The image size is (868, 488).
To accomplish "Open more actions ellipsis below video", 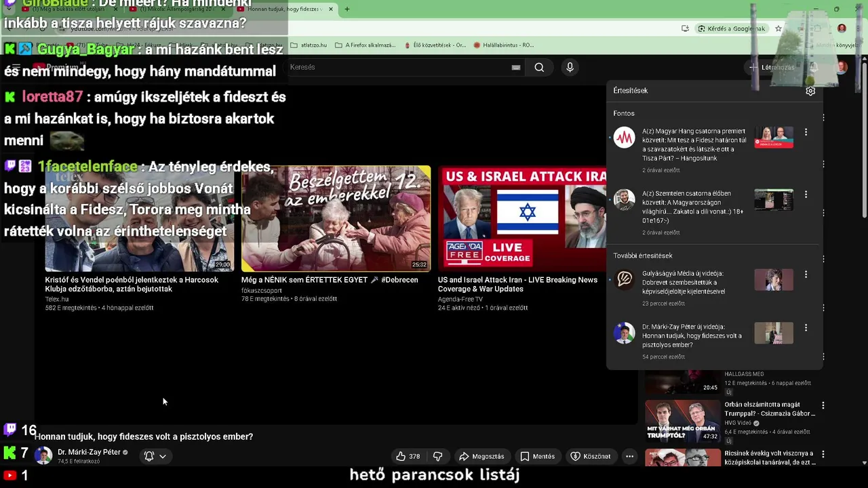I will (629, 456).
